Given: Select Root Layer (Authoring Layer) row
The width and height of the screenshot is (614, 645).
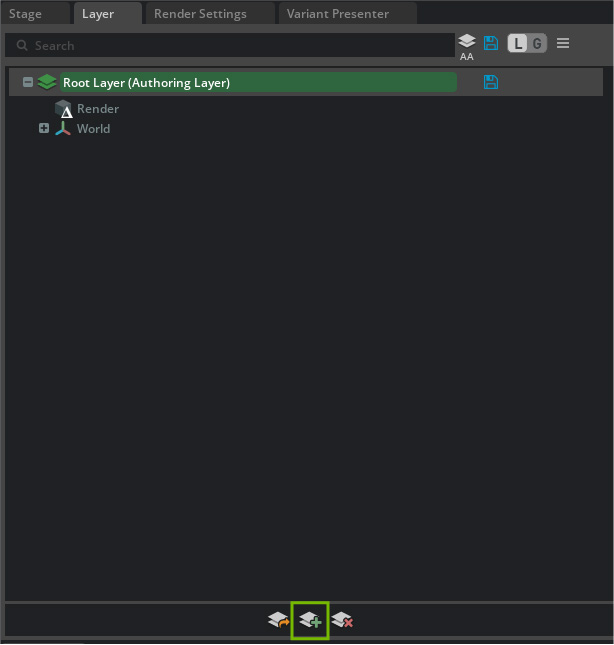Looking at the screenshot, I should click(x=146, y=83).
